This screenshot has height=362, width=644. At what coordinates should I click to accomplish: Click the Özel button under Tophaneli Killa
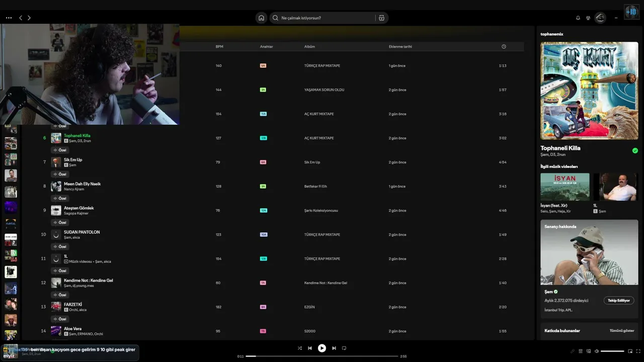click(x=60, y=150)
